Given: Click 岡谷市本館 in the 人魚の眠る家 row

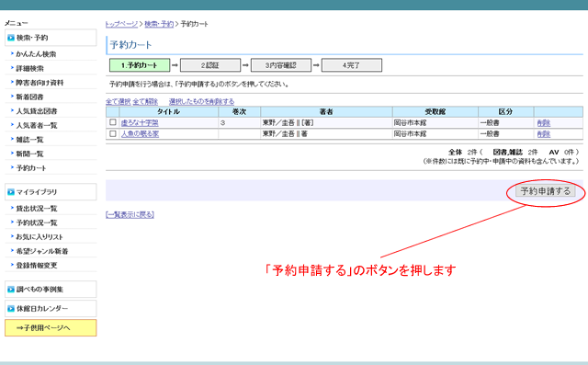Looking at the screenshot, I should 411,134.
